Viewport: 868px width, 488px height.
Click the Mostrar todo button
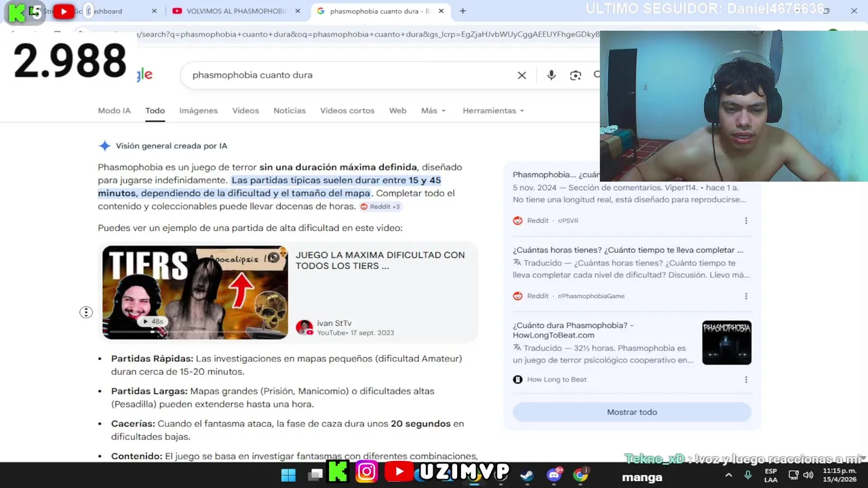tap(632, 412)
